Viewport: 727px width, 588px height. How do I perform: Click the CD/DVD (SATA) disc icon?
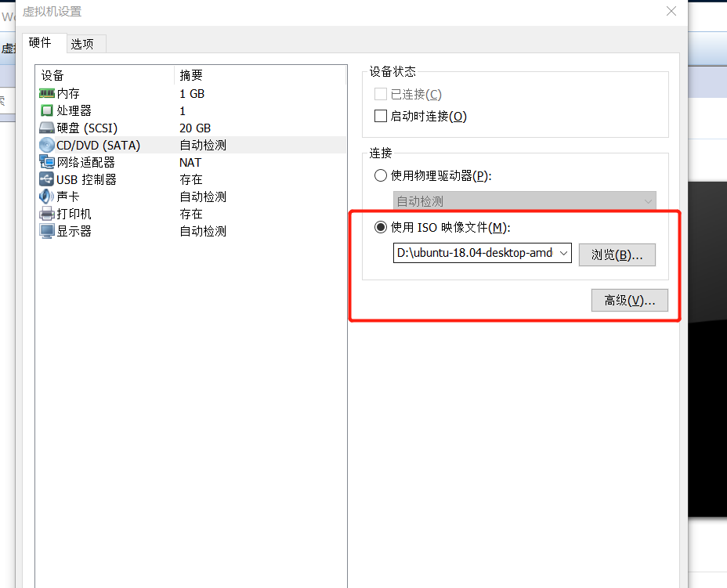[47, 145]
